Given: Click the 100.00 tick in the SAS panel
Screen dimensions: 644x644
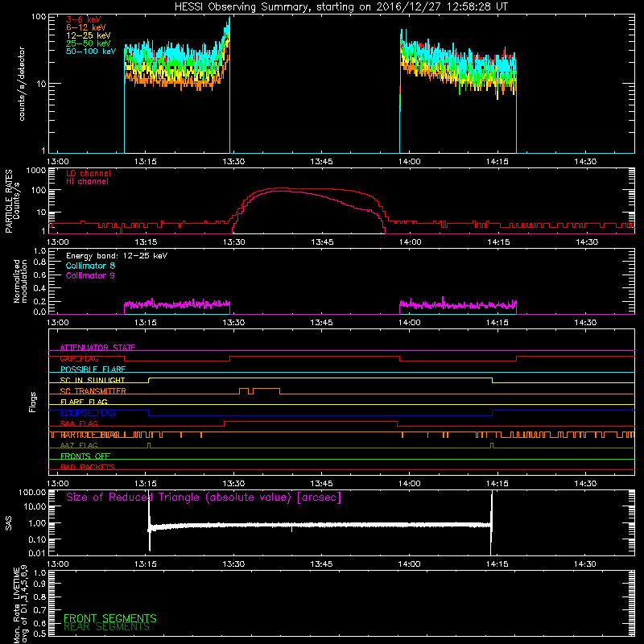Looking at the screenshot, I should click(32, 493).
